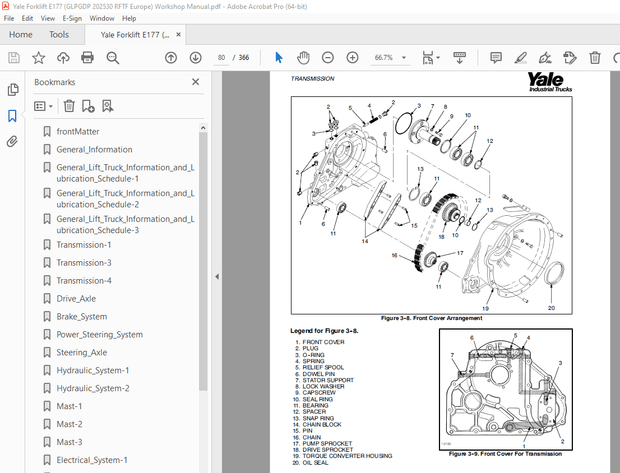Delete the selected bookmark with the trash icon

69,106
